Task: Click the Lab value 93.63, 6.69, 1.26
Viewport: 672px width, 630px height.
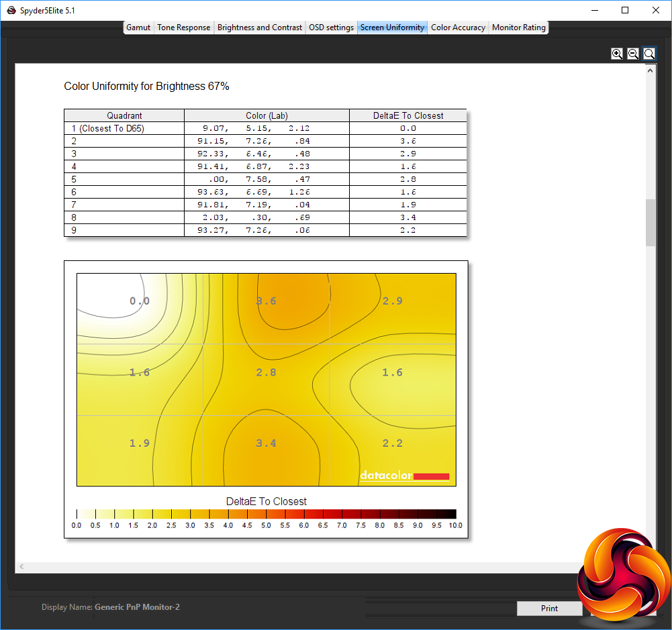Action: tap(254, 192)
